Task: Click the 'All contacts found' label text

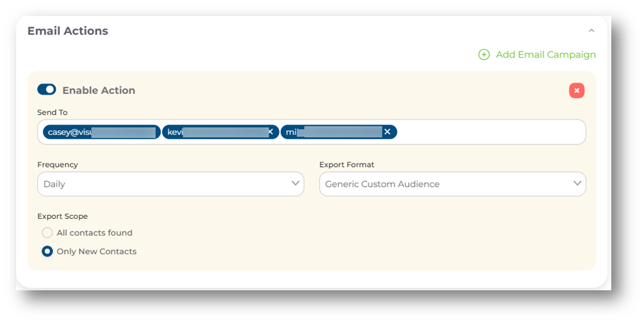Action: click(x=94, y=233)
